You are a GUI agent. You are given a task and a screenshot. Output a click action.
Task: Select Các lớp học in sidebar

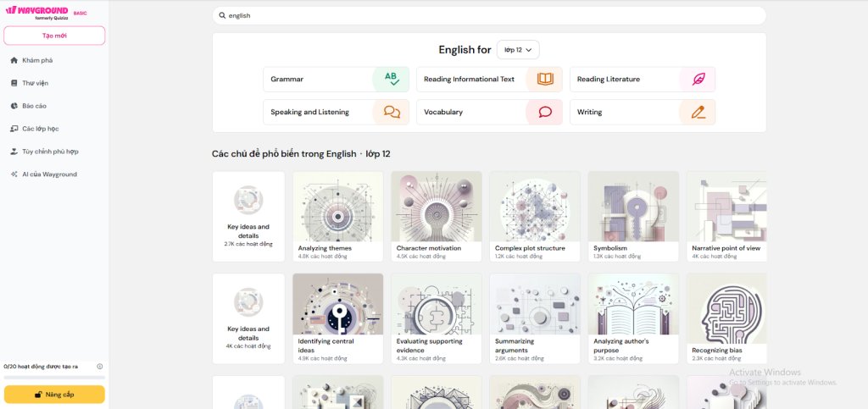[40, 129]
